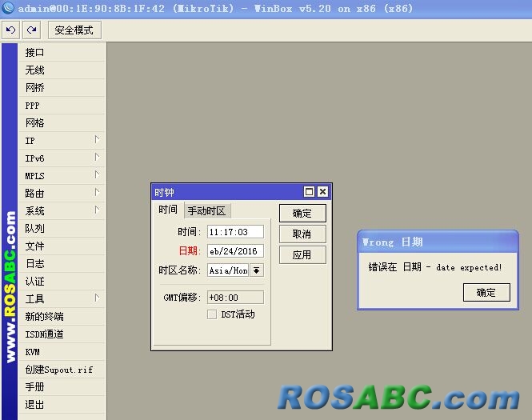Open the 队列 menu item
Viewport: 532px width, 420px height.
(x=62, y=229)
